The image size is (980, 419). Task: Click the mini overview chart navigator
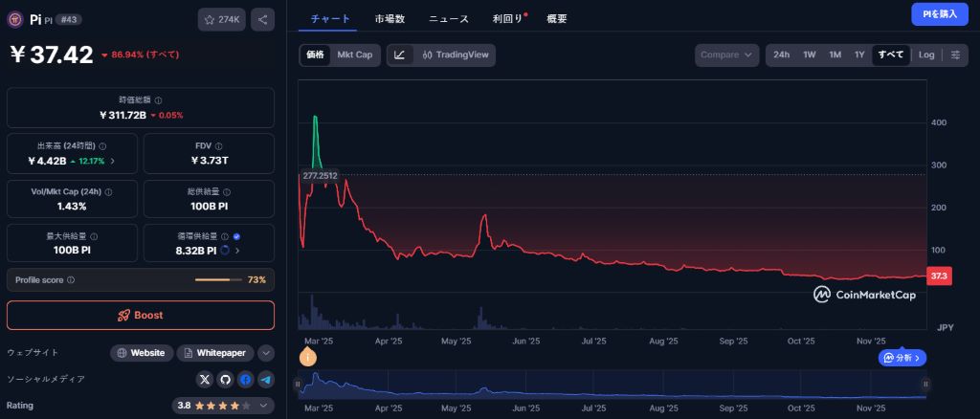612,384
